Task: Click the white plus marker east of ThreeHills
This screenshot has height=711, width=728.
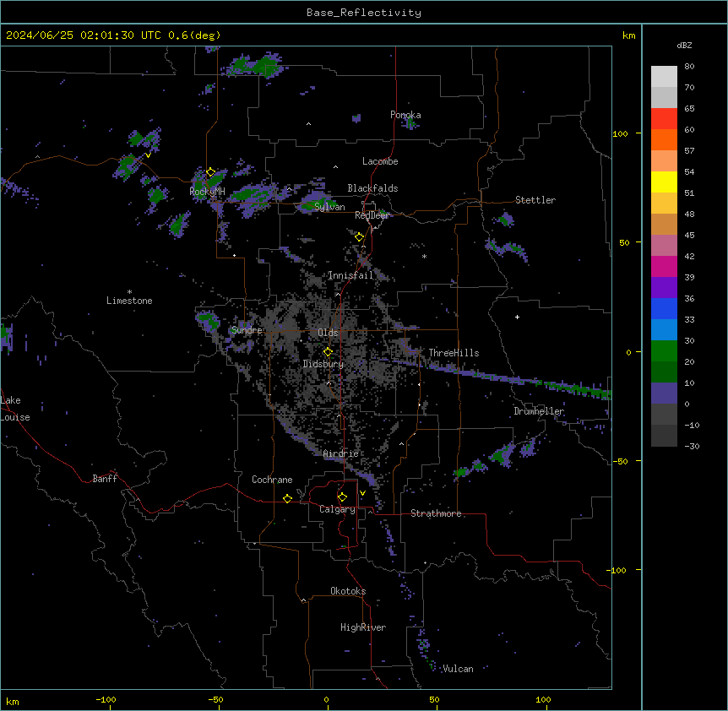Action: click(517, 317)
